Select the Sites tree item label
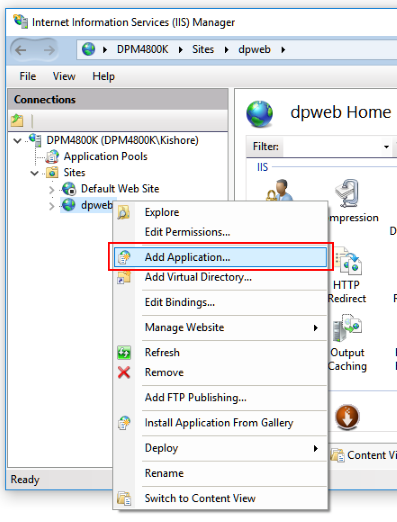 [x=74, y=172]
